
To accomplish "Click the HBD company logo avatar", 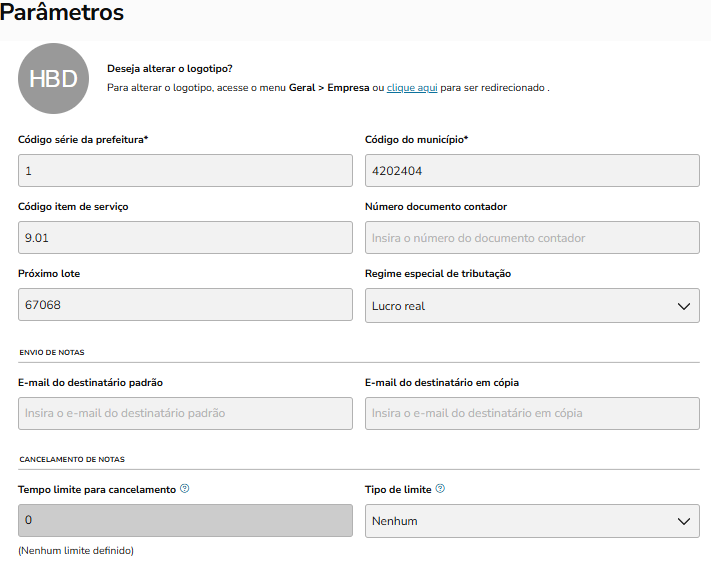I will (x=53, y=79).
